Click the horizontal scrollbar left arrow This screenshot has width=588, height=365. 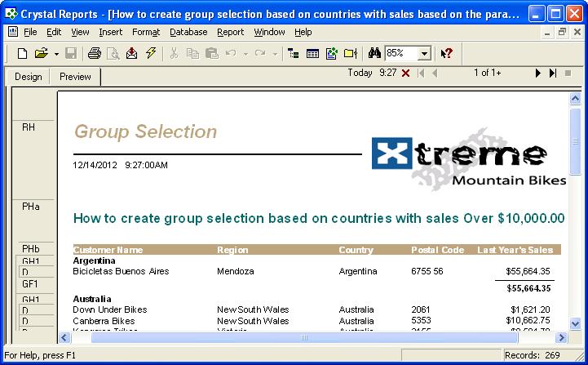(x=64, y=337)
